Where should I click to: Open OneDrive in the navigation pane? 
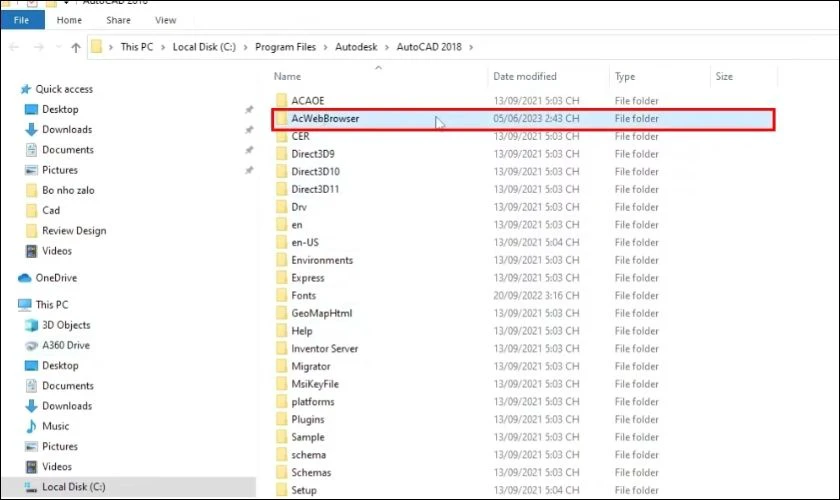tap(56, 278)
